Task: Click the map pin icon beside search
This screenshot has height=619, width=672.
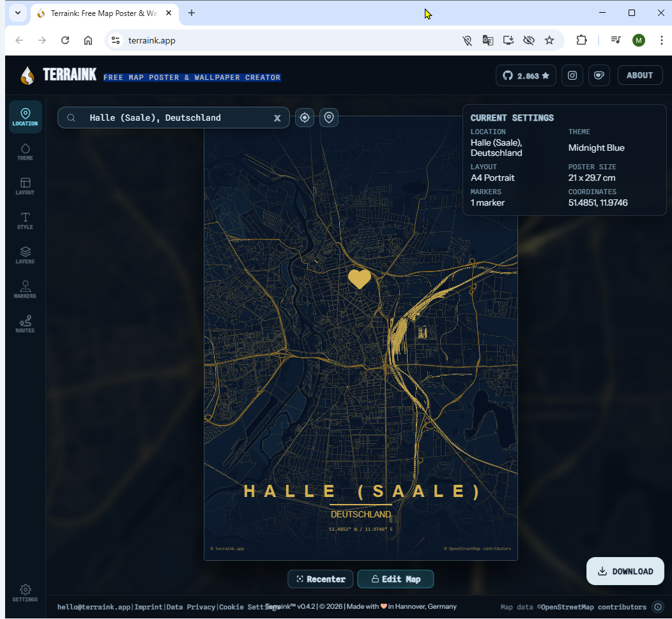Action: click(329, 118)
